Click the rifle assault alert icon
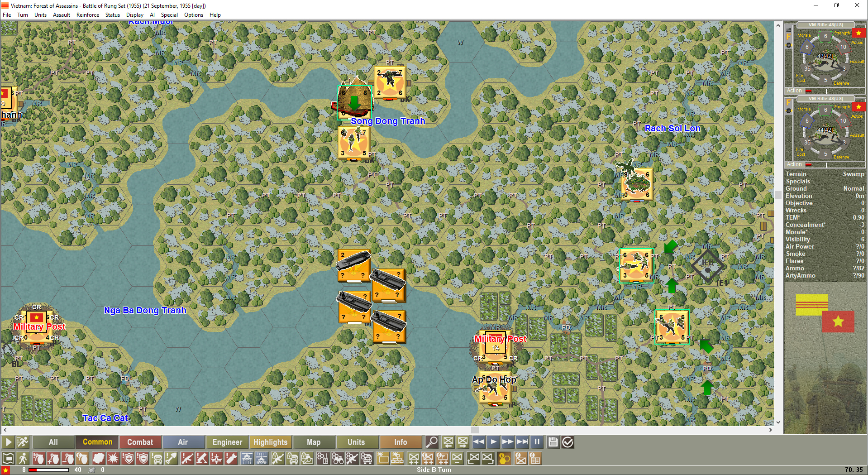Viewport: 868px width, 475px height. click(187, 459)
